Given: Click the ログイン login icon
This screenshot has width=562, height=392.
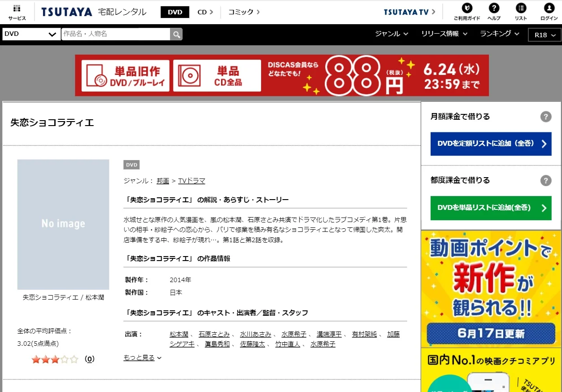Looking at the screenshot, I should (549, 12).
